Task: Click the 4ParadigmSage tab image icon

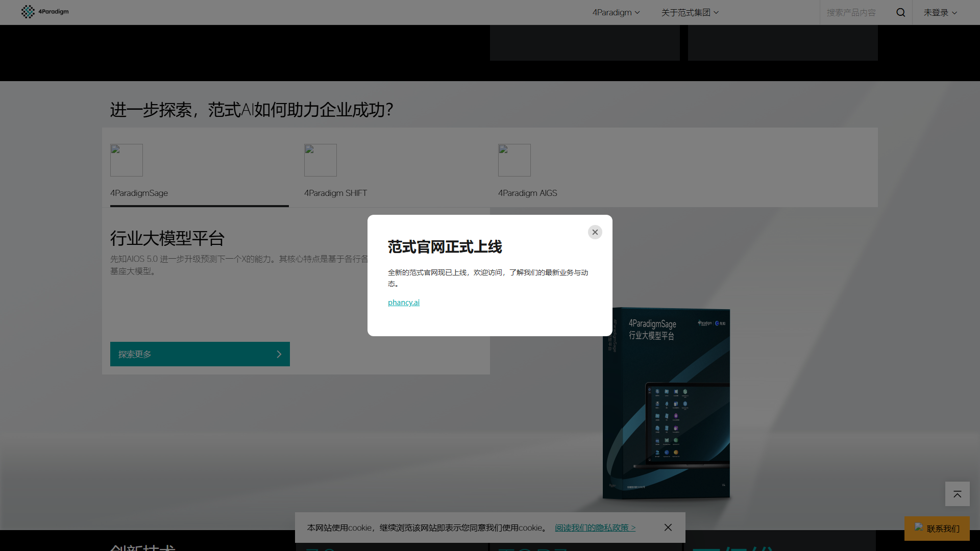Action: [x=127, y=160]
